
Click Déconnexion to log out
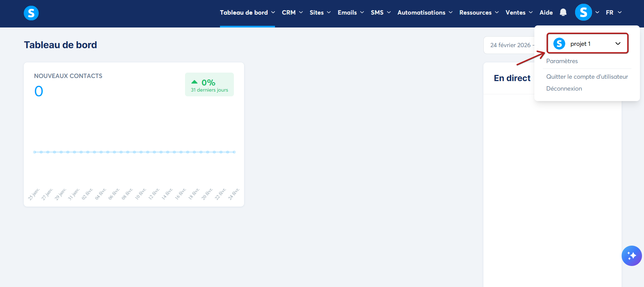pyautogui.click(x=564, y=89)
